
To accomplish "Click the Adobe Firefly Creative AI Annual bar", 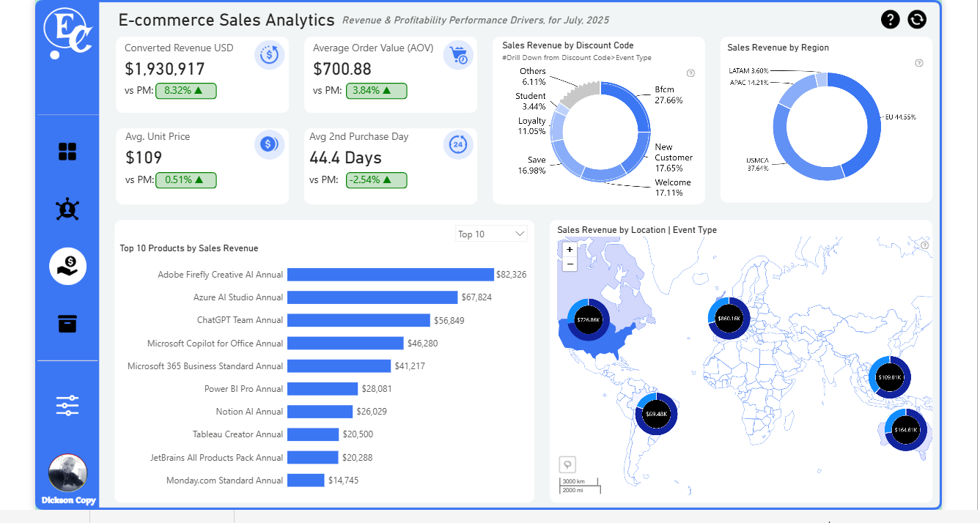I will 390,275.
